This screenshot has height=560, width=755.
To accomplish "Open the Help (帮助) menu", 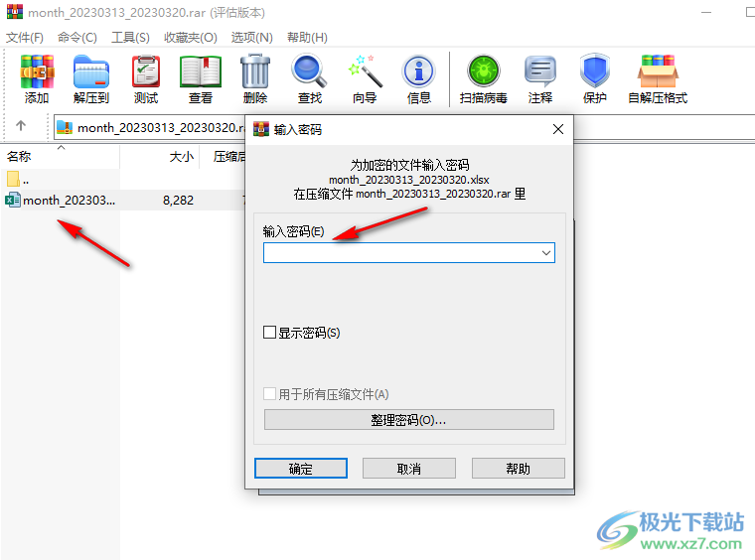I will [x=307, y=37].
